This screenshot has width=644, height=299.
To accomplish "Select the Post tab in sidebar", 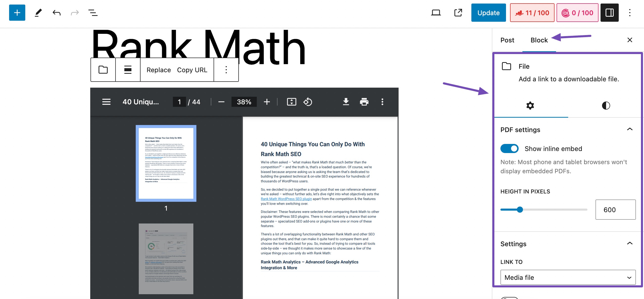I will click(508, 40).
